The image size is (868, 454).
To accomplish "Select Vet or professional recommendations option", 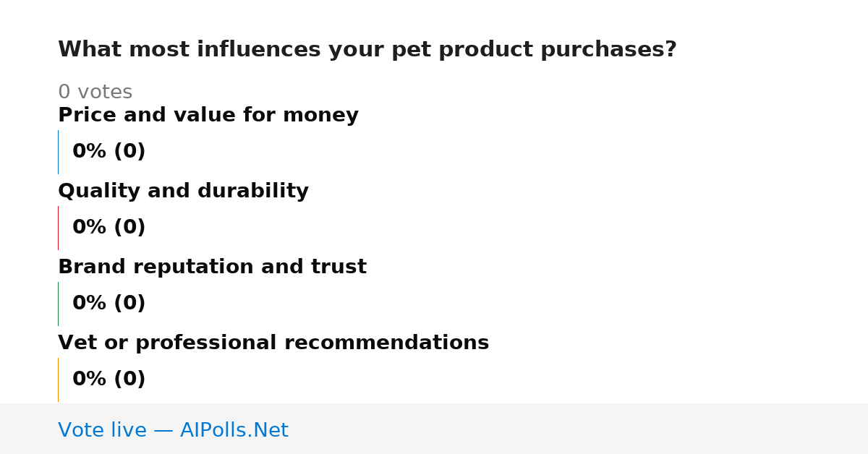I will [273, 343].
